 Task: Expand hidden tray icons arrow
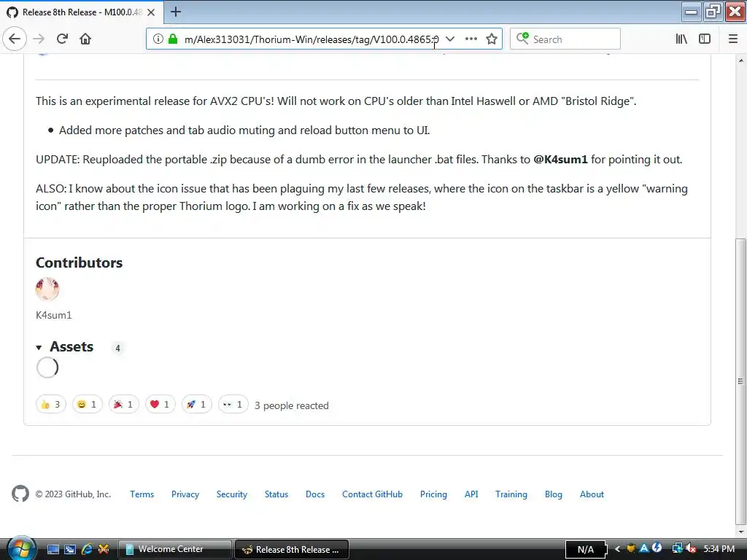pos(617,549)
